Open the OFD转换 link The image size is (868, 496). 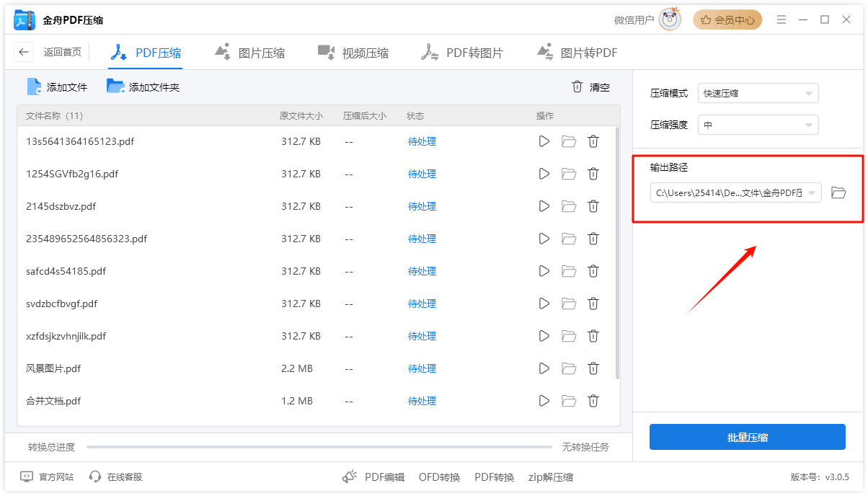pos(439,477)
